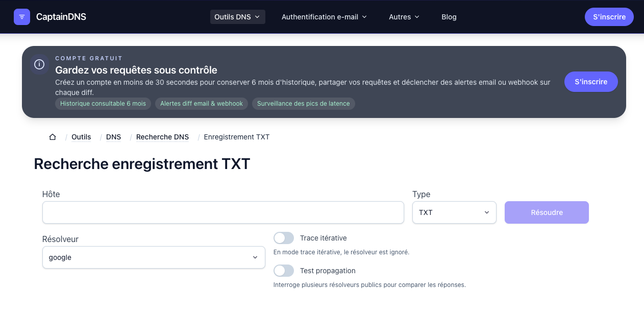
Task: Enable the Trace itérative toggle
Action: point(284,238)
